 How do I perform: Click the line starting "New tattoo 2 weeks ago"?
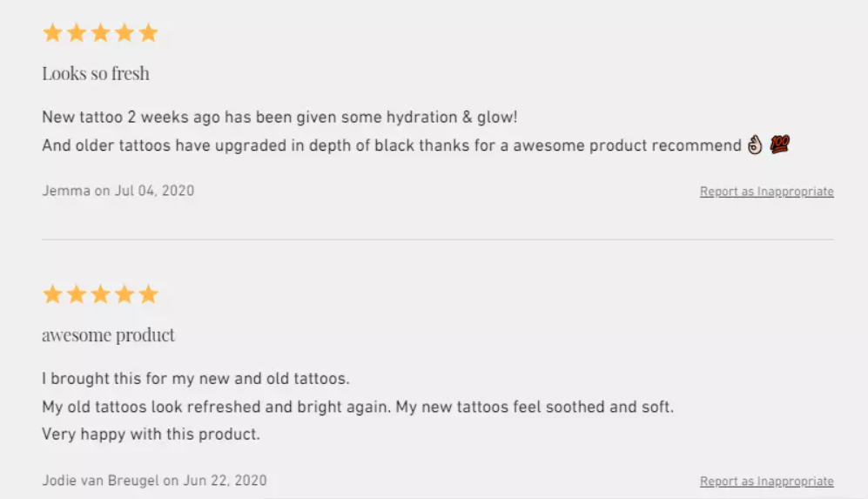tap(279, 117)
